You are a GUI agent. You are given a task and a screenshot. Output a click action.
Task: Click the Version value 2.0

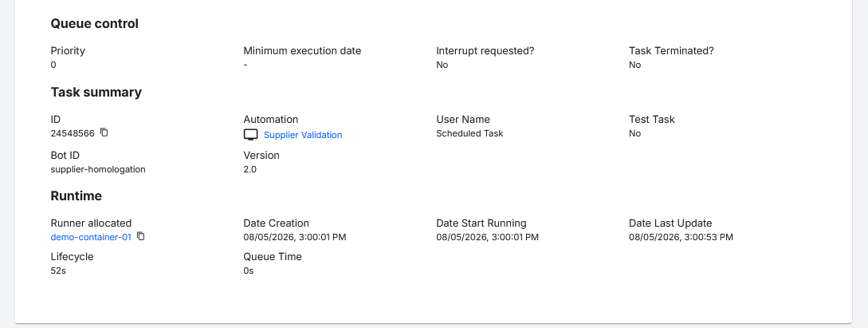tap(249, 169)
